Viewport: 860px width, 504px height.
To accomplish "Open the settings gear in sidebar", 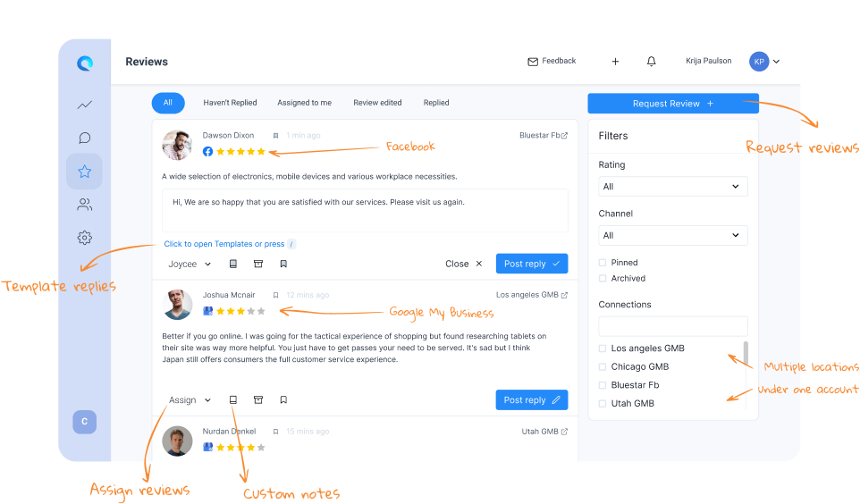I will tap(84, 238).
